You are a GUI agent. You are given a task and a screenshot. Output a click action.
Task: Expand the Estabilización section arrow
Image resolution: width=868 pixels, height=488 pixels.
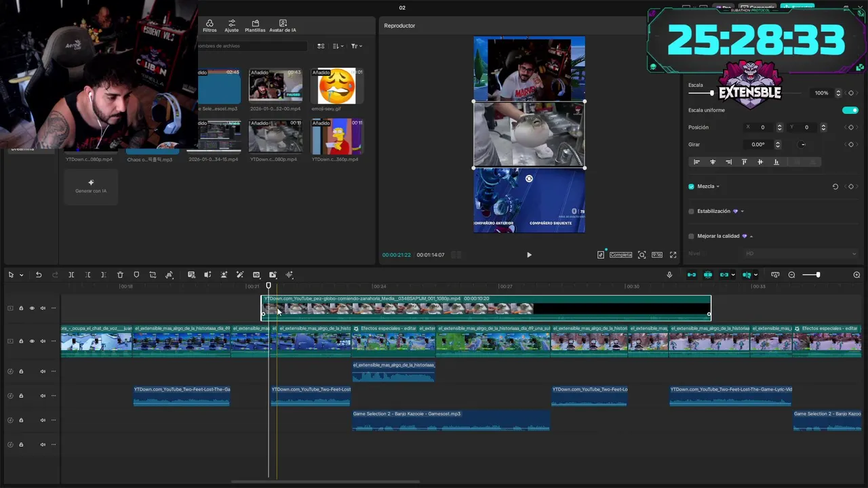coord(742,211)
